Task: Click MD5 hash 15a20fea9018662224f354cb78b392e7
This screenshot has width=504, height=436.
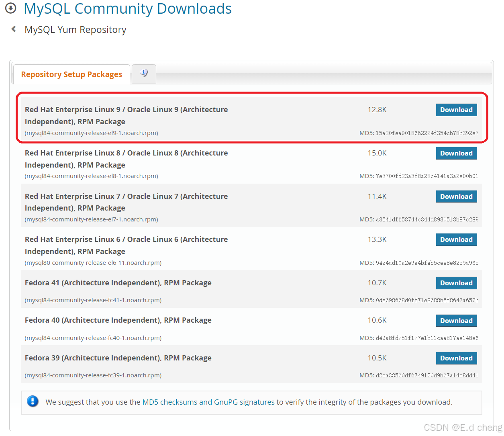Action: [x=427, y=133]
